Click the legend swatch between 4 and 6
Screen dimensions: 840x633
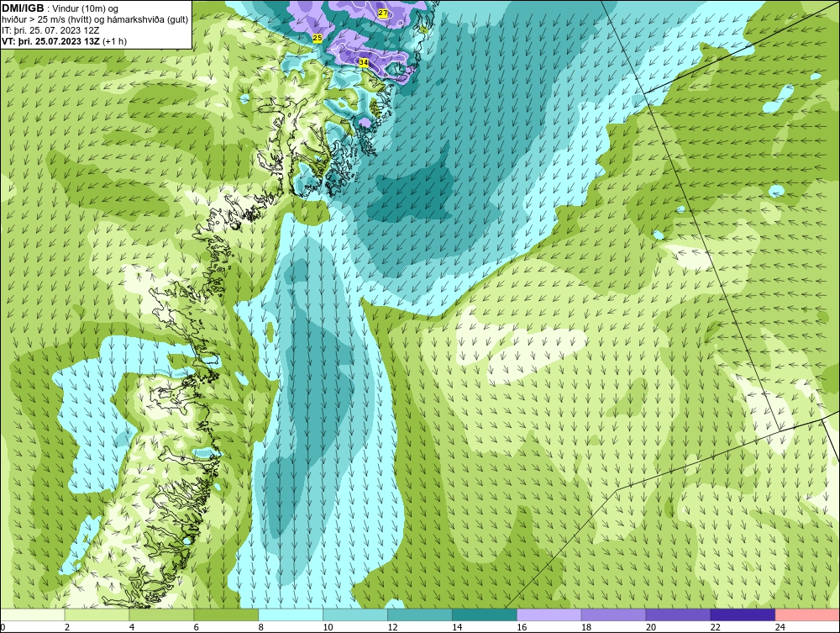coord(161,615)
